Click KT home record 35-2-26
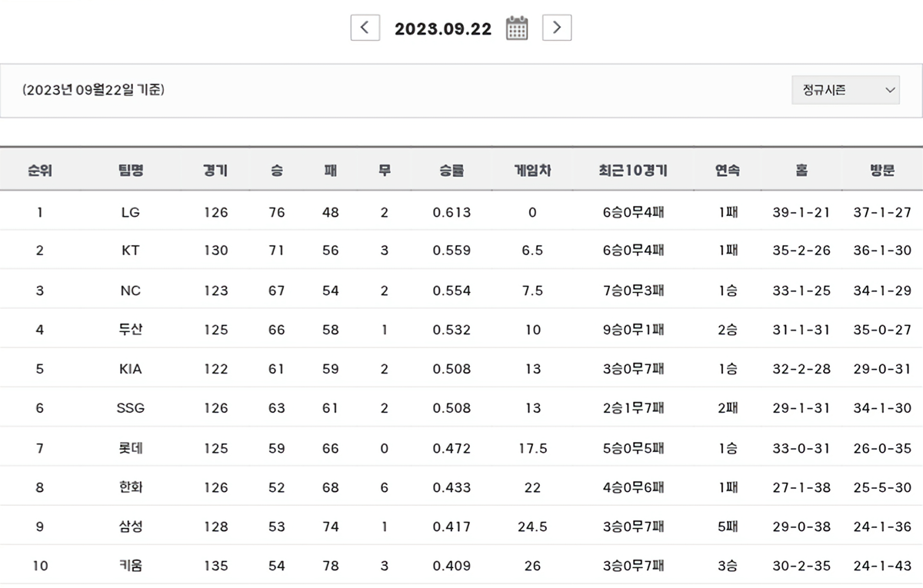The height and width of the screenshot is (588, 923). click(x=801, y=251)
